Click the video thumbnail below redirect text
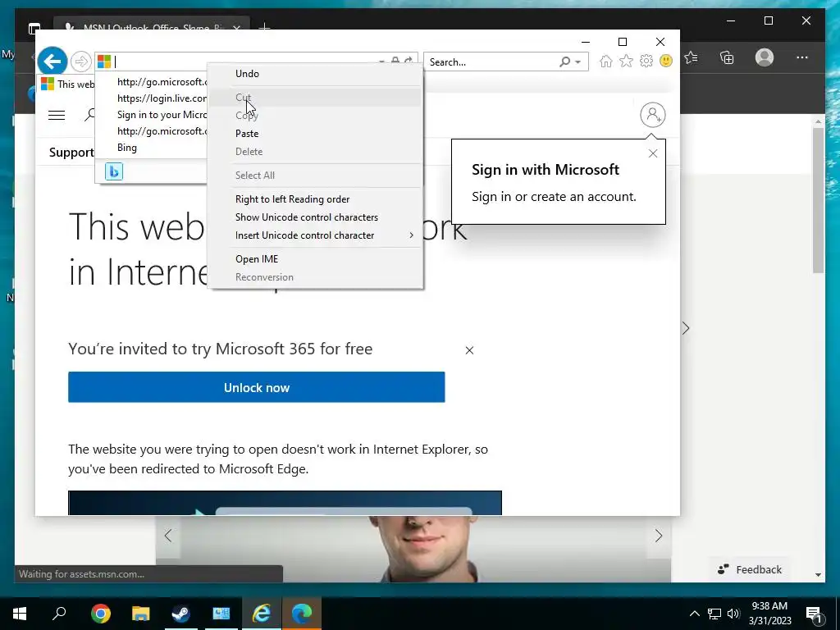 (285, 503)
